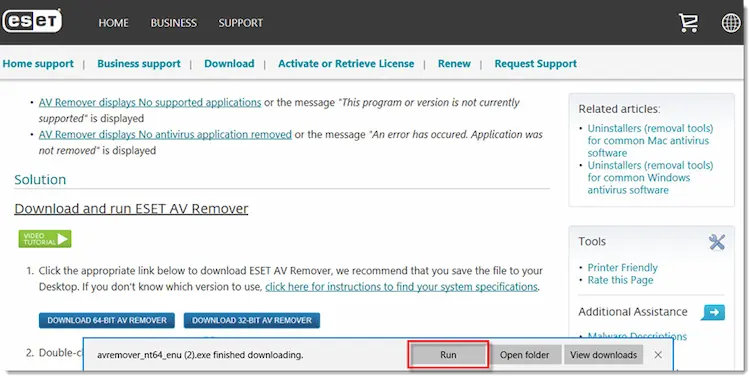Click View downloads button
This screenshot has height=376, width=750.
(x=604, y=355)
